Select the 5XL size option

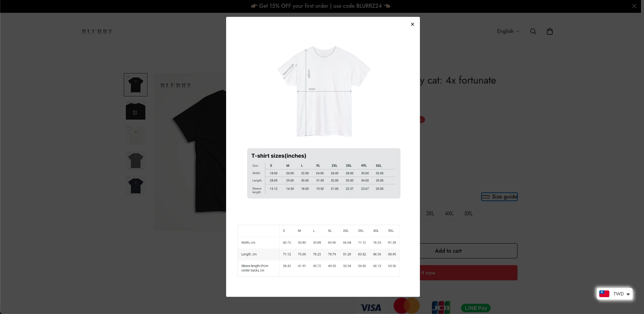[x=468, y=214]
